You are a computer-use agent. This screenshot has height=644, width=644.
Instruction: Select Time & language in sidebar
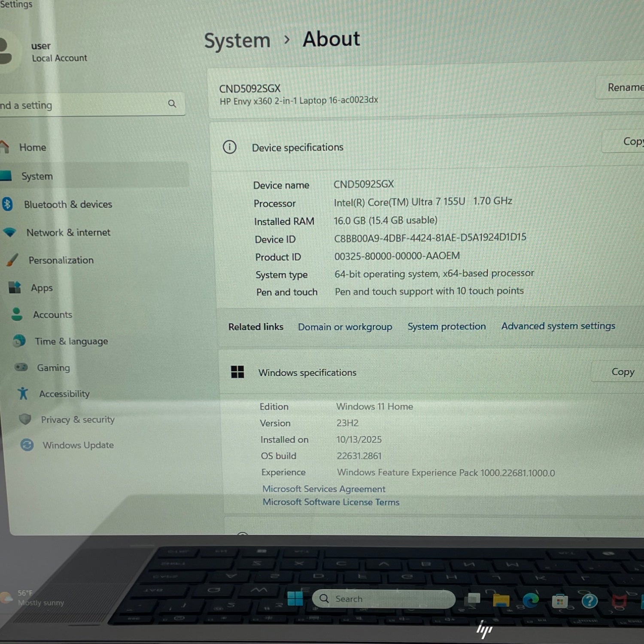coord(71,341)
